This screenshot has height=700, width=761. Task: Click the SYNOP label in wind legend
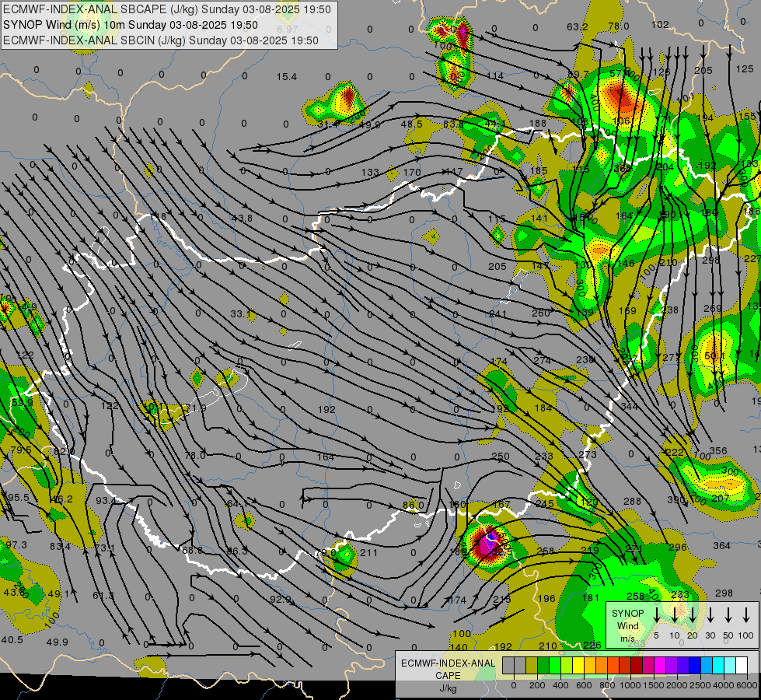(627, 613)
